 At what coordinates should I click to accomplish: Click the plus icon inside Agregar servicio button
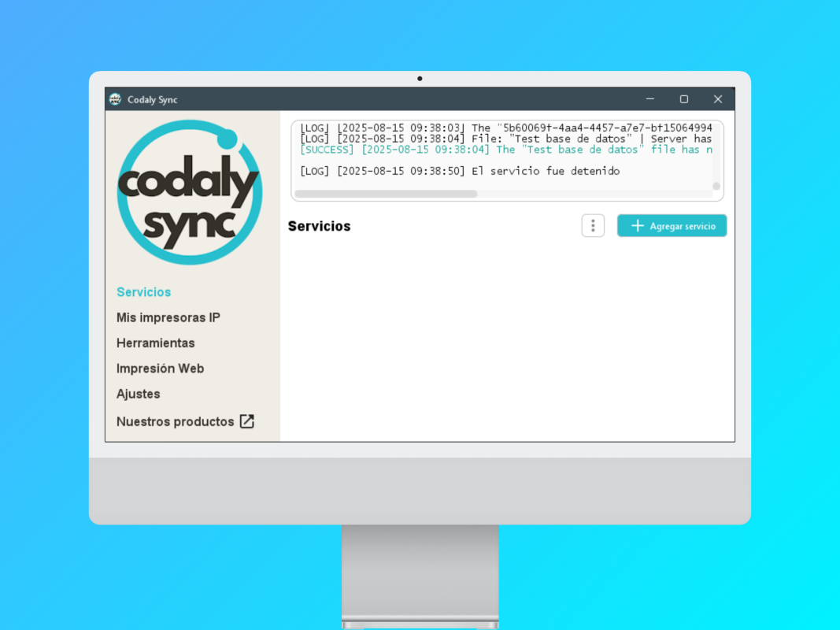637,225
